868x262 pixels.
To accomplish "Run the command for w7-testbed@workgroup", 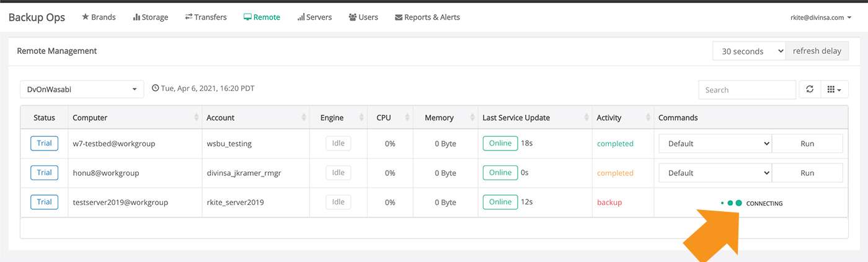I will coord(807,144).
